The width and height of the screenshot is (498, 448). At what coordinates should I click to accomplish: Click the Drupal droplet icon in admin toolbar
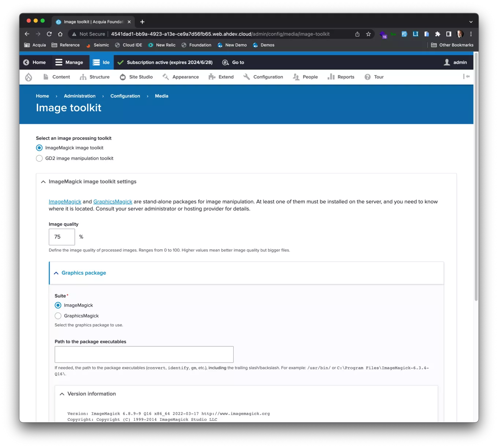point(29,77)
